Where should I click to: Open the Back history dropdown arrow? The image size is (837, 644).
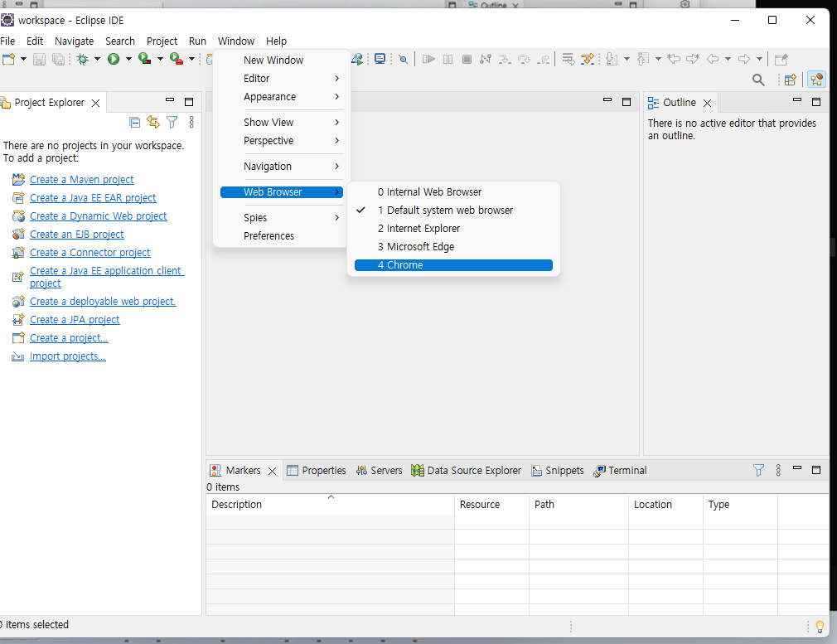(728, 60)
